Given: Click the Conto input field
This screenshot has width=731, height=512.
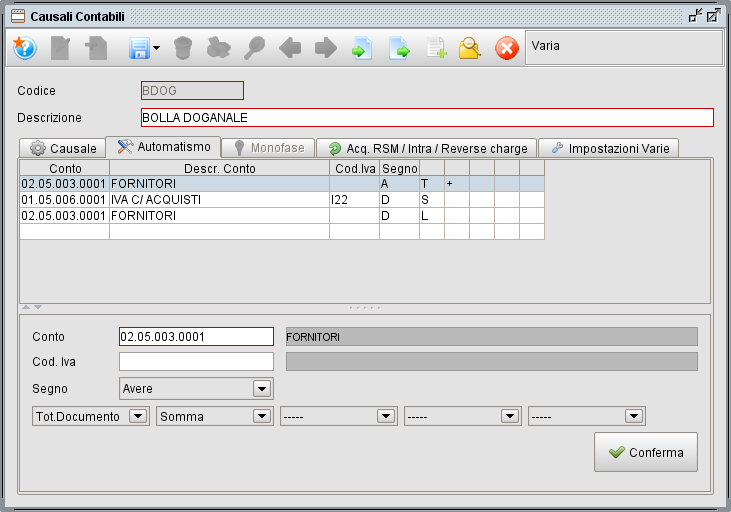Looking at the screenshot, I should point(196,336).
